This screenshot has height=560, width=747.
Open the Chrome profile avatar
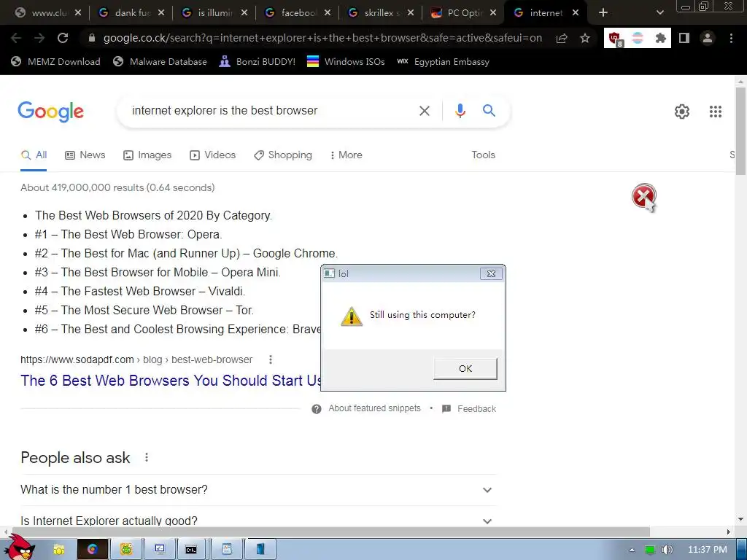click(x=708, y=38)
